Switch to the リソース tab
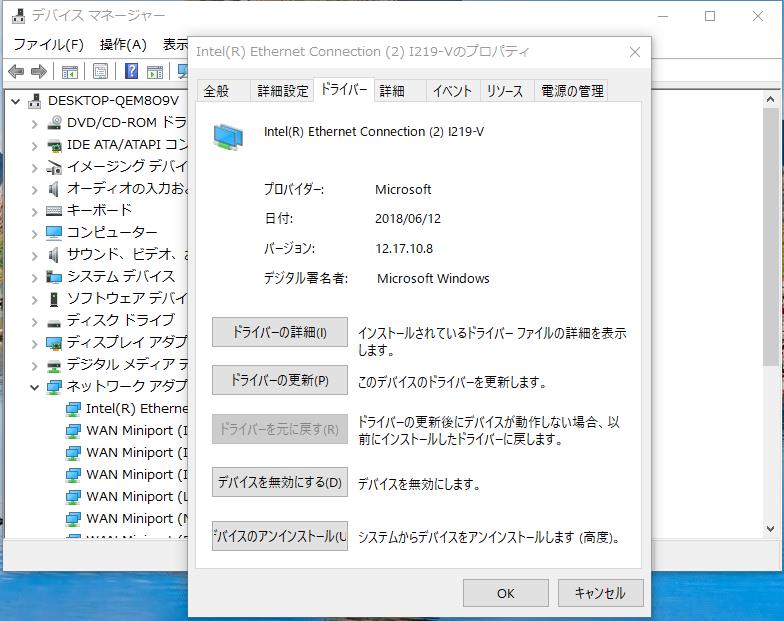 [506, 91]
